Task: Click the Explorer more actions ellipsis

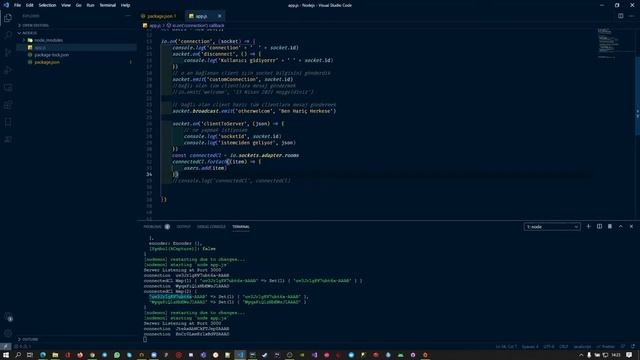Action: (128, 16)
